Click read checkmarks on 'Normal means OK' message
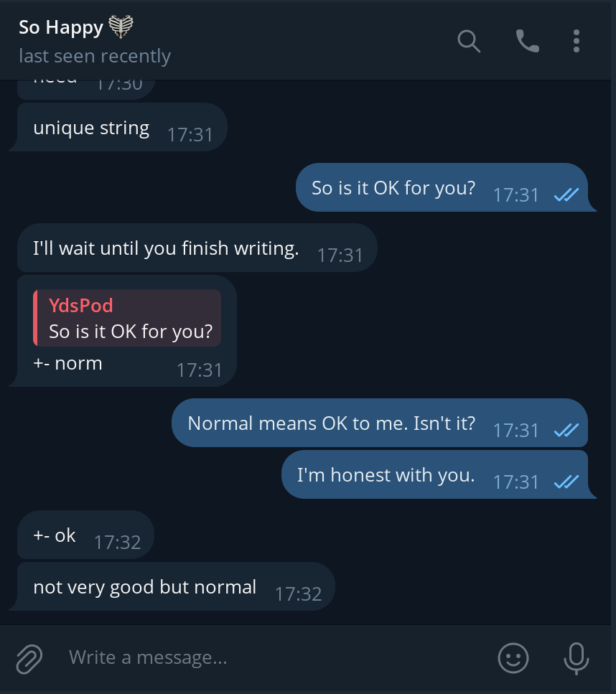The height and width of the screenshot is (694, 616). click(566, 430)
